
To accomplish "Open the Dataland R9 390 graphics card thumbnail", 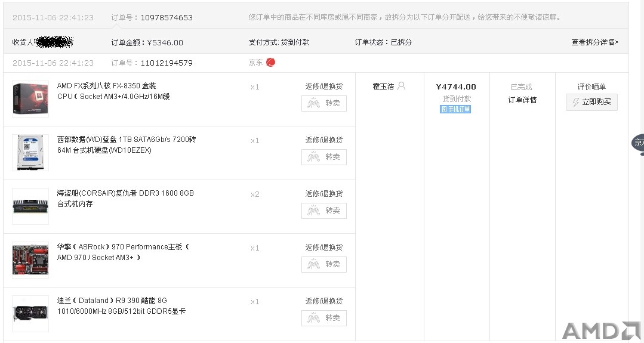I will [x=30, y=314].
